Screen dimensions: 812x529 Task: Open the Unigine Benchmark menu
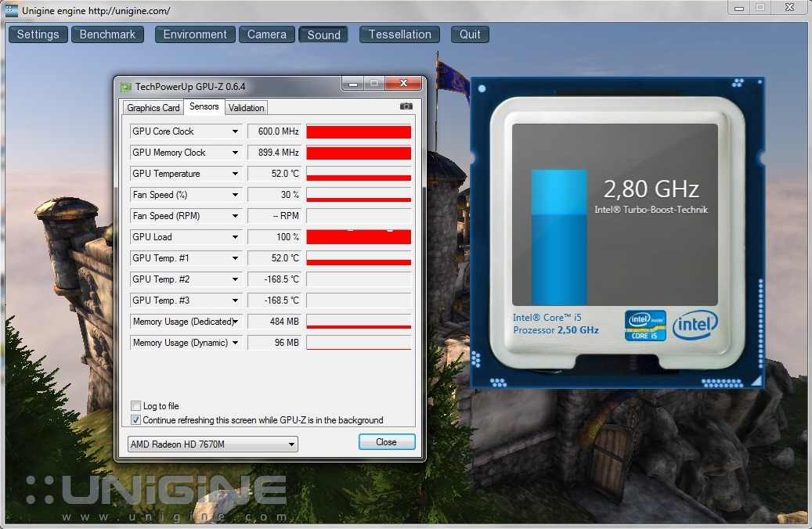107,34
